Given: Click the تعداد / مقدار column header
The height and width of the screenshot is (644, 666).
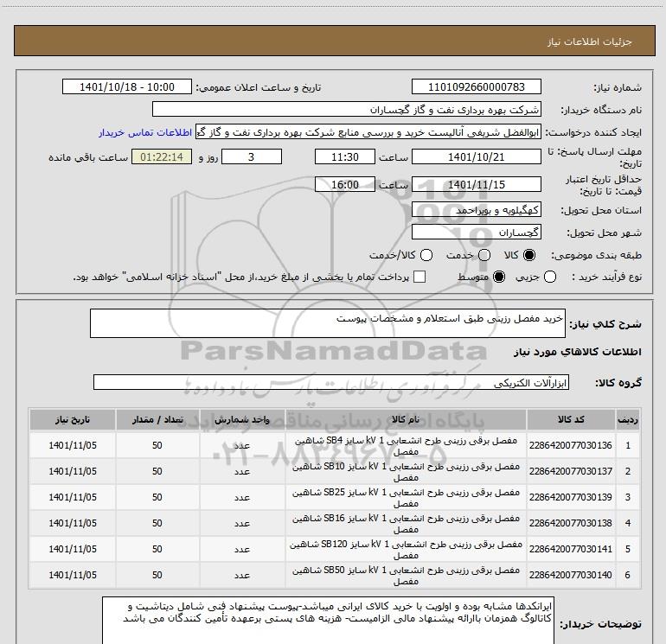Looking at the screenshot, I should click(x=157, y=419).
